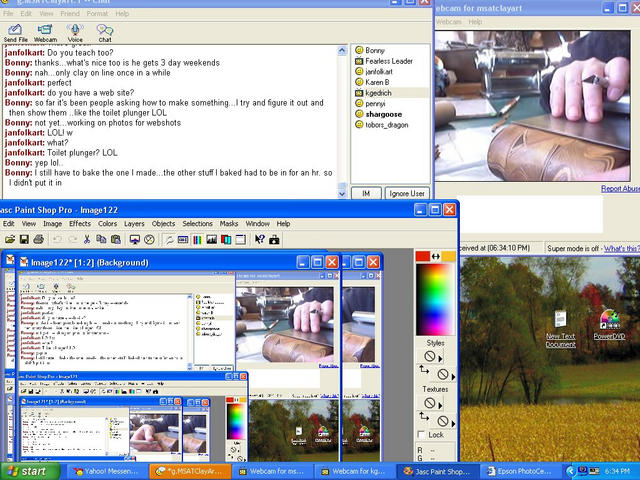This screenshot has width=640, height=480.
Task: Click the Save disk icon in Paint Shop Pro
Action: [24, 239]
